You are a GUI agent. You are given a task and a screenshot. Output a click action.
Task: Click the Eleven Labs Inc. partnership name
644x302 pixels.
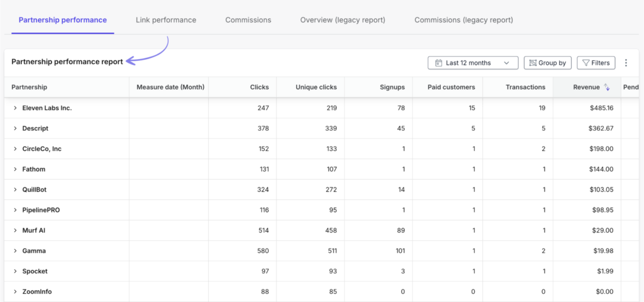(x=47, y=108)
